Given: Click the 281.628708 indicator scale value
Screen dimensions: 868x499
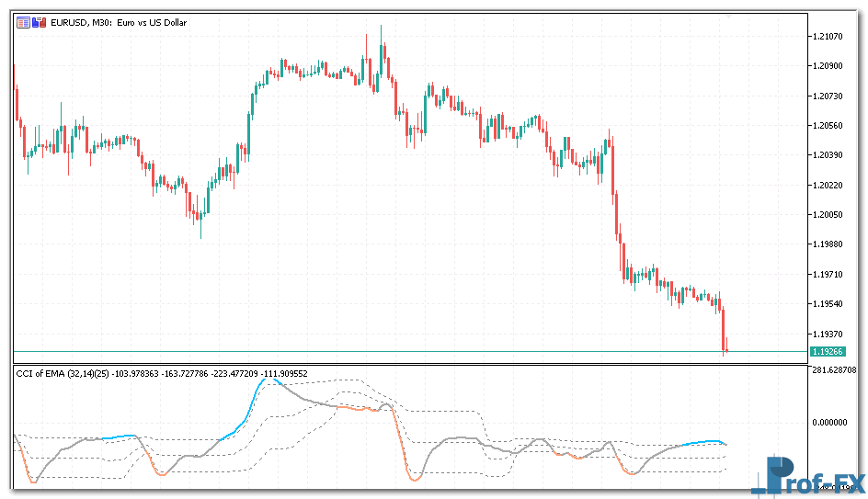Looking at the screenshot, I should 835,370.
